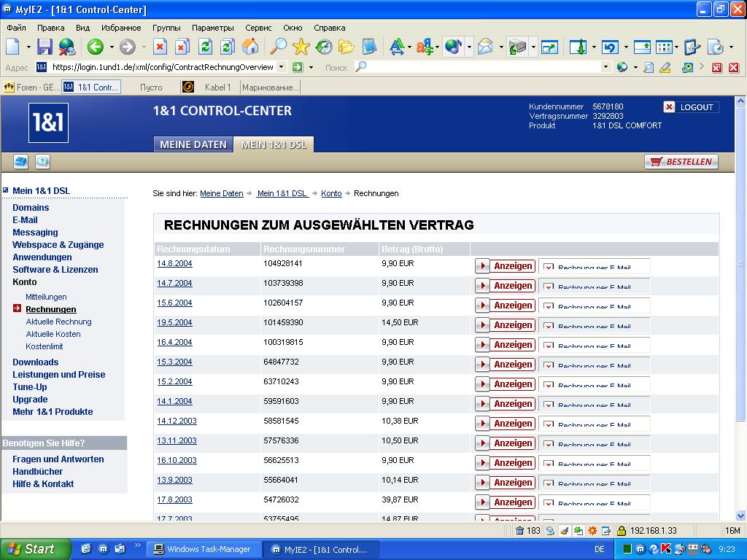
Task: Click the globe with music note icon
Action: pyautogui.click(x=453, y=47)
